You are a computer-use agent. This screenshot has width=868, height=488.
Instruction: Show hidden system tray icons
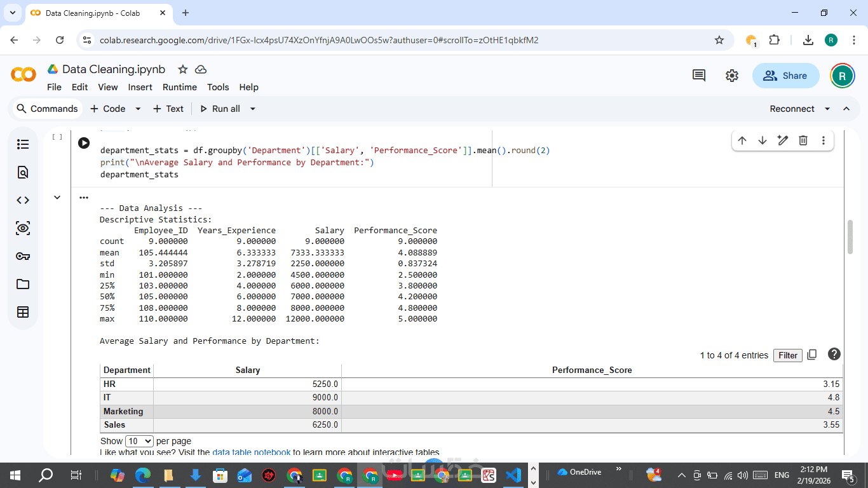pos(681,475)
